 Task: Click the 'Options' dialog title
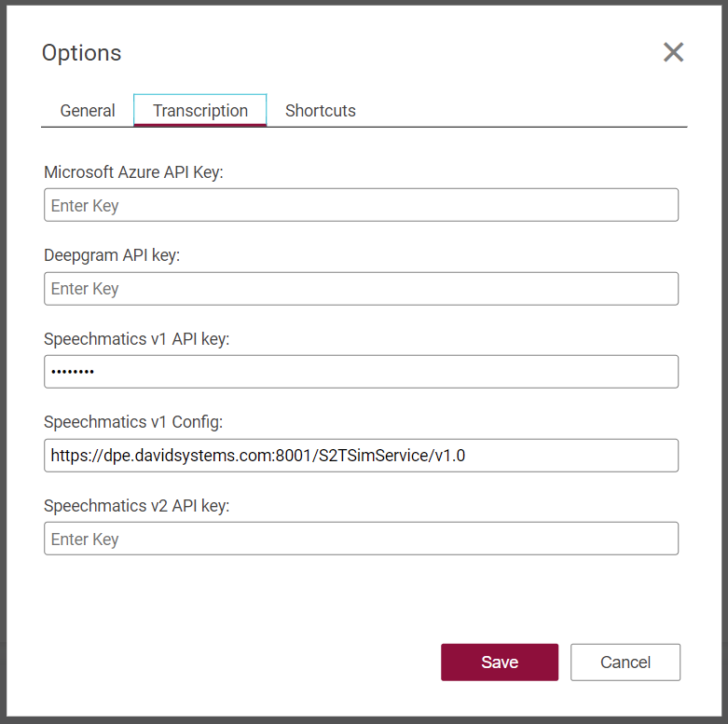click(82, 53)
